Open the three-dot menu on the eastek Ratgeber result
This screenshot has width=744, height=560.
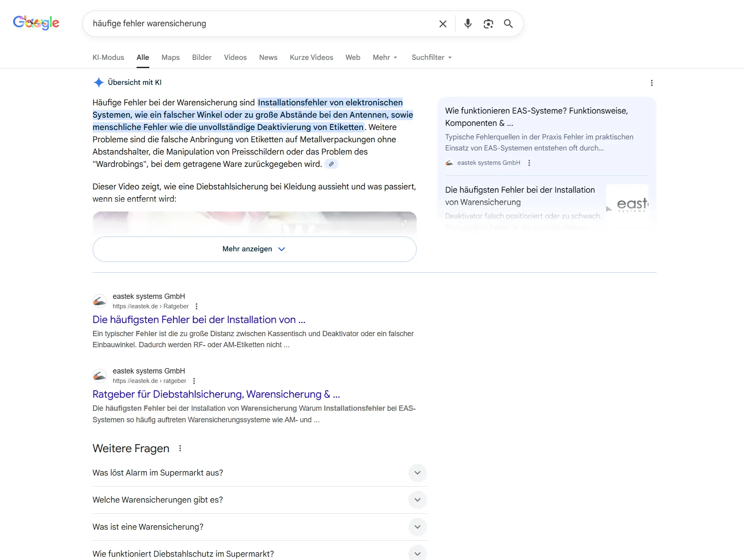click(194, 381)
